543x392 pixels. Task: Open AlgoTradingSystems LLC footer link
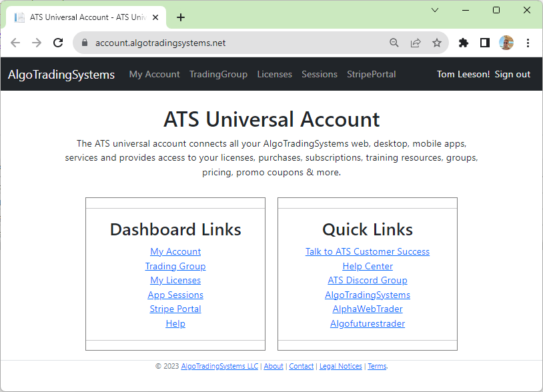click(x=219, y=366)
